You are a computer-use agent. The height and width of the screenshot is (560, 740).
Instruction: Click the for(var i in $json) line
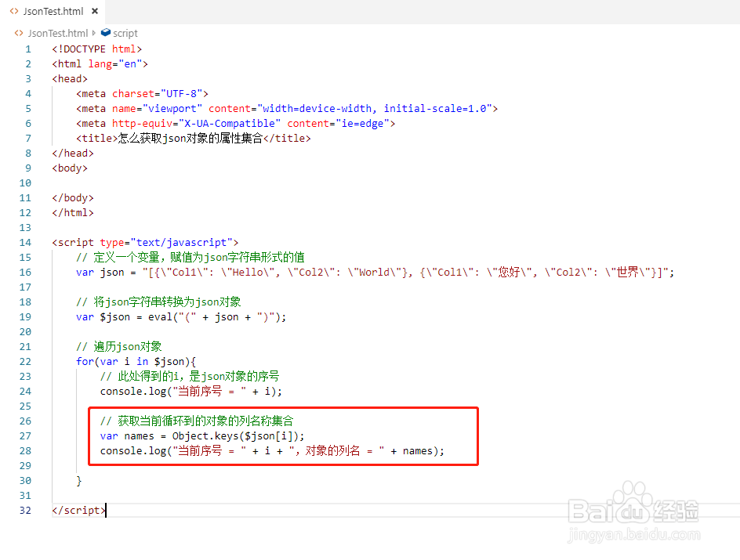coord(136,362)
